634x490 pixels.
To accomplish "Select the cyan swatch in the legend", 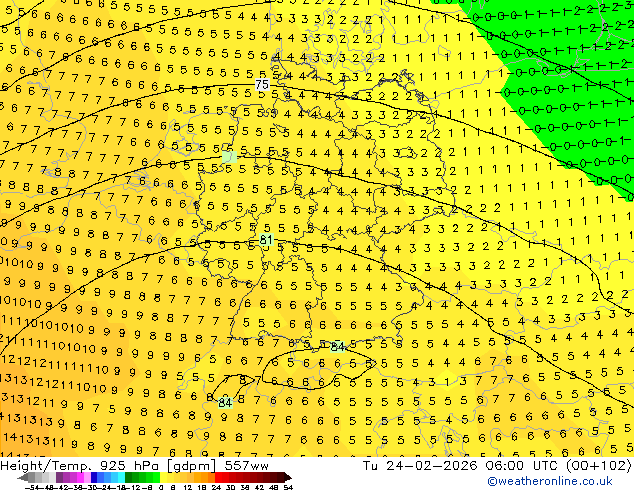I will tap(122, 478).
